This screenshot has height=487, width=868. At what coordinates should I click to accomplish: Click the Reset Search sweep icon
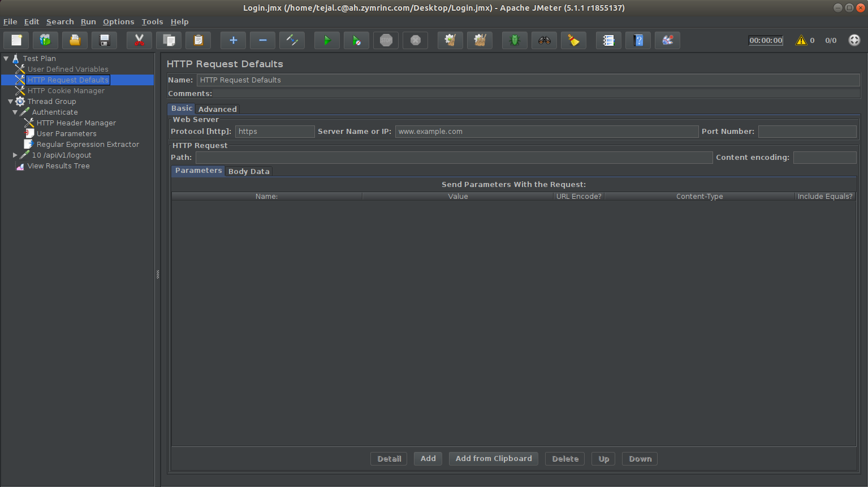tap(574, 40)
